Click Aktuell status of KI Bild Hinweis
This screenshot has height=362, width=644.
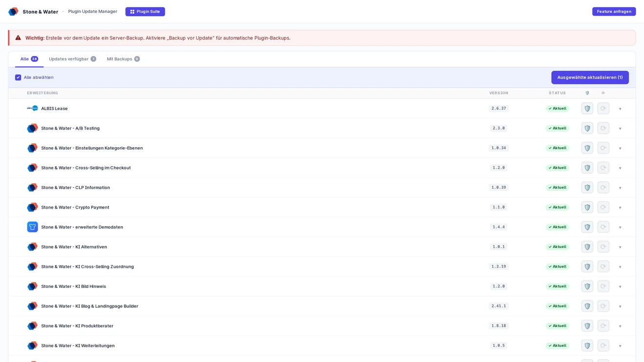[x=557, y=286]
